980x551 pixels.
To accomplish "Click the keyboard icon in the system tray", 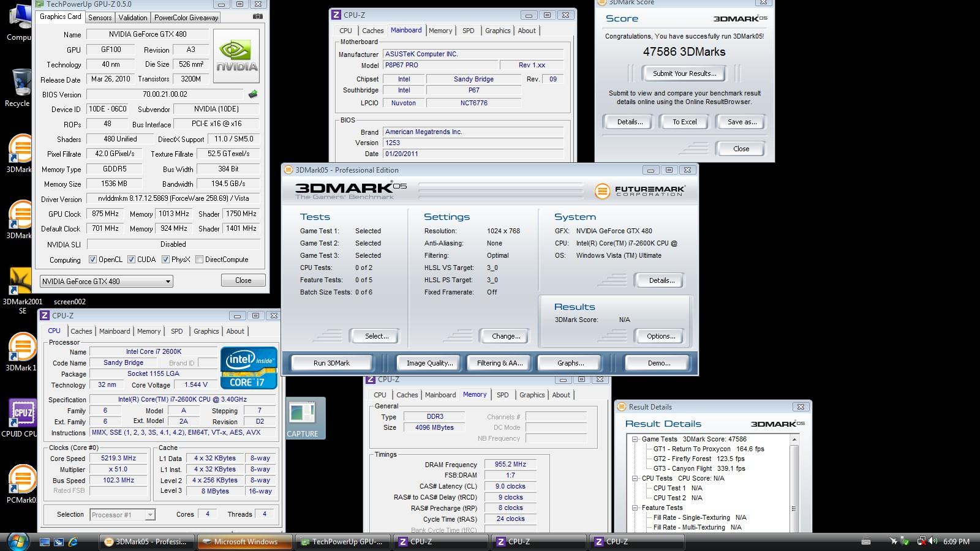I will 865,542.
